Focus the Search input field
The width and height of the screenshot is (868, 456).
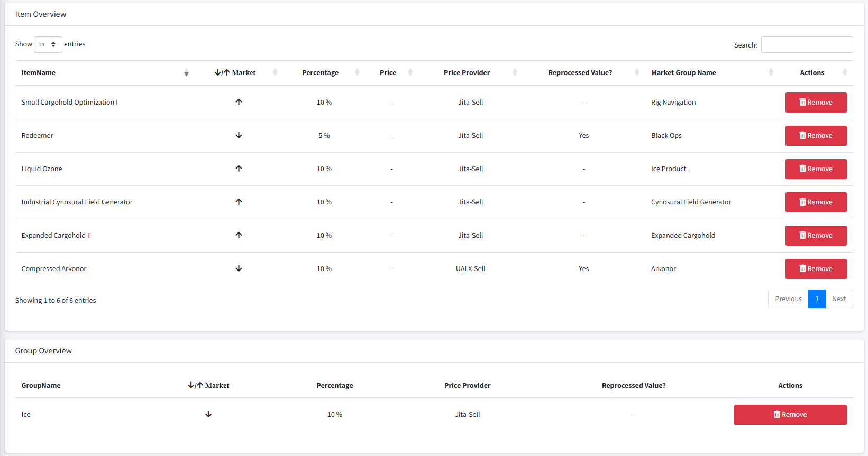pos(807,45)
